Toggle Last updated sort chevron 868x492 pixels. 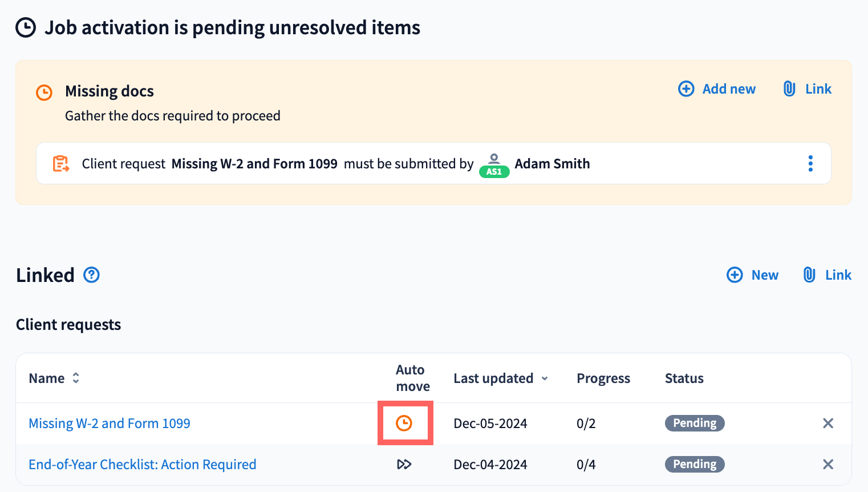pos(545,378)
